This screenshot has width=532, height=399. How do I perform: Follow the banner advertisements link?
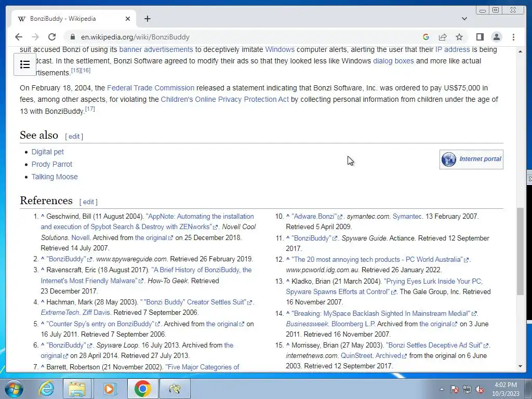(156, 49)
